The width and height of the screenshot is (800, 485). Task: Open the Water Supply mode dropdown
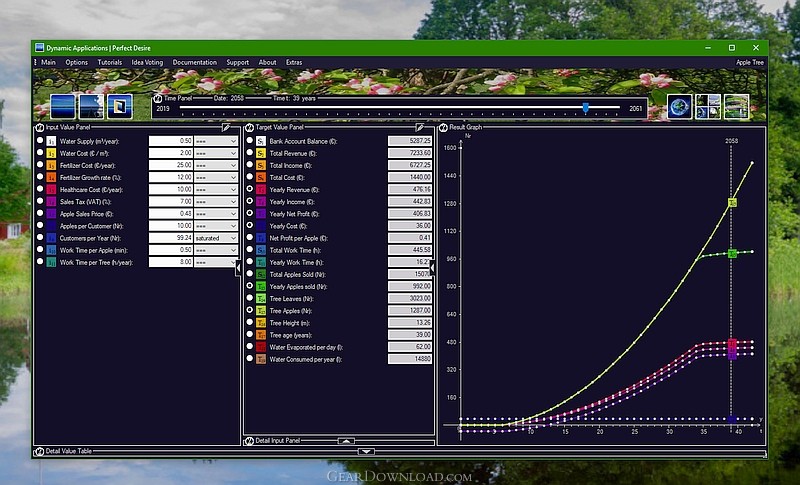[216, 141]
